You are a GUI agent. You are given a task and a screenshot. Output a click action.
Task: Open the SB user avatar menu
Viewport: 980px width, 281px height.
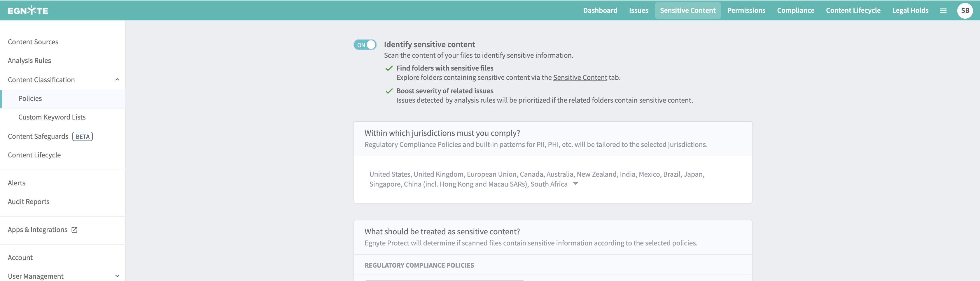(965, 11)
